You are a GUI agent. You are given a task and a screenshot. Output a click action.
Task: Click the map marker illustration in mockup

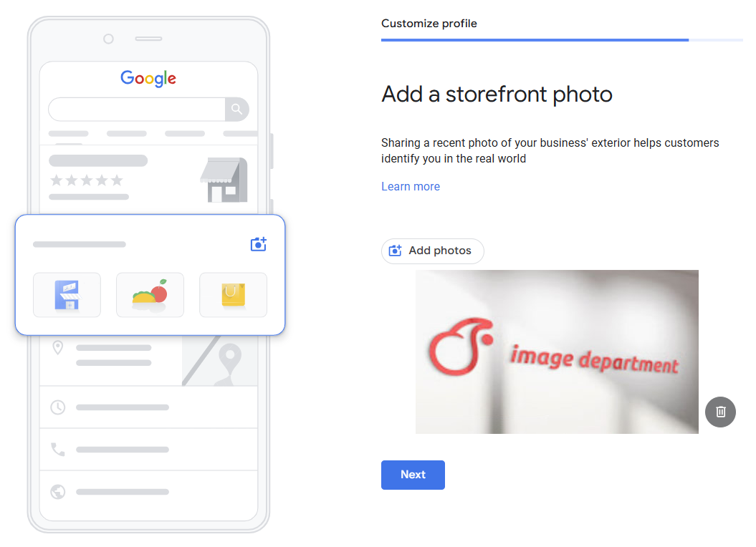pyautogui.click(x=230, y=360)
